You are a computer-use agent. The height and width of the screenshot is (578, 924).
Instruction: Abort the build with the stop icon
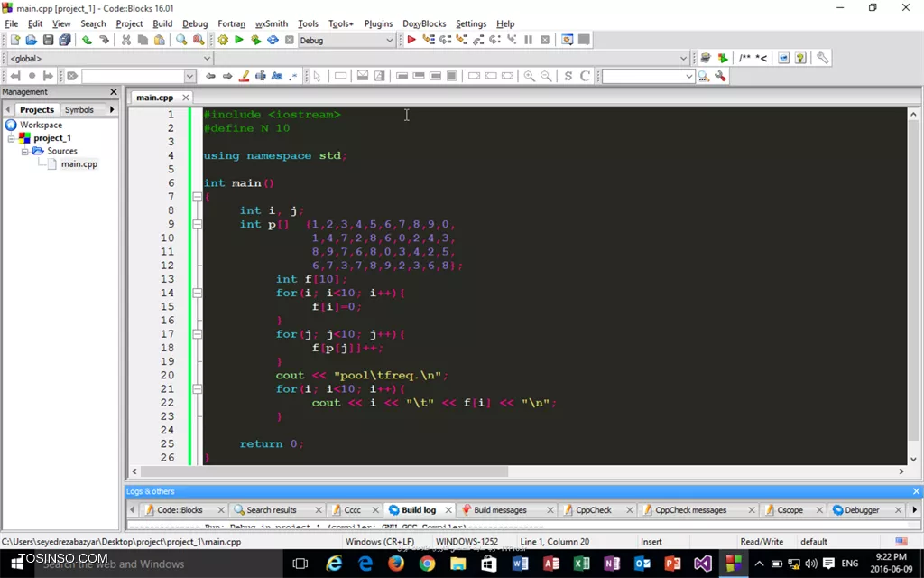(x=290, y=40)
